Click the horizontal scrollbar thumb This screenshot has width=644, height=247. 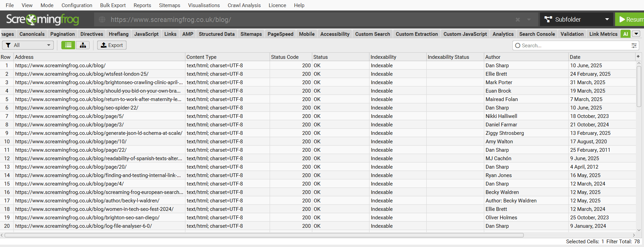264,235
